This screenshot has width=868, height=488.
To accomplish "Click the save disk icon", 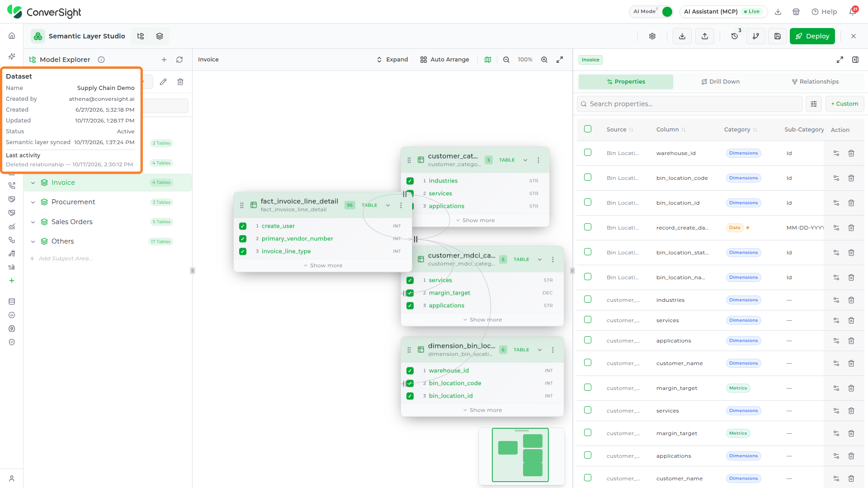I will pyautogui.click(x=778, y=36).
